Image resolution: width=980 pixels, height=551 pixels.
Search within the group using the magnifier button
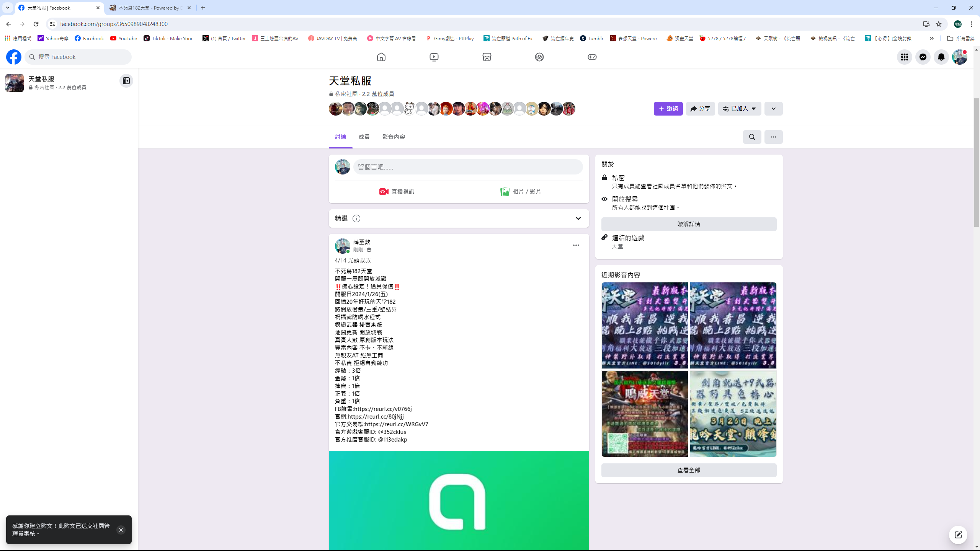[x=752, y=137]
